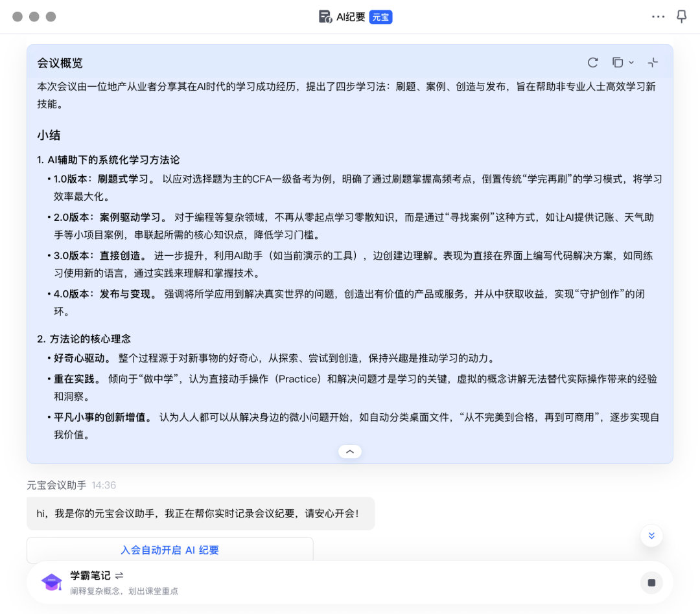Click the 学霸笔记 label

90,576
